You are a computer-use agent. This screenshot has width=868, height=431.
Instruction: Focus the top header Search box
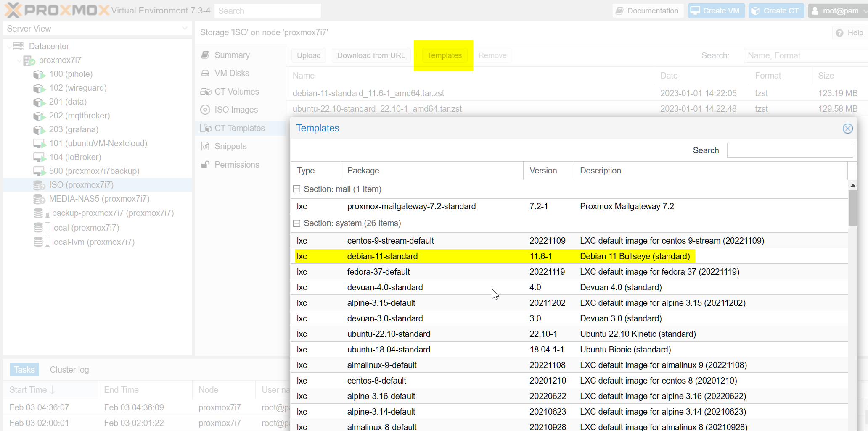pyautogui.click(x=267, y=11)
